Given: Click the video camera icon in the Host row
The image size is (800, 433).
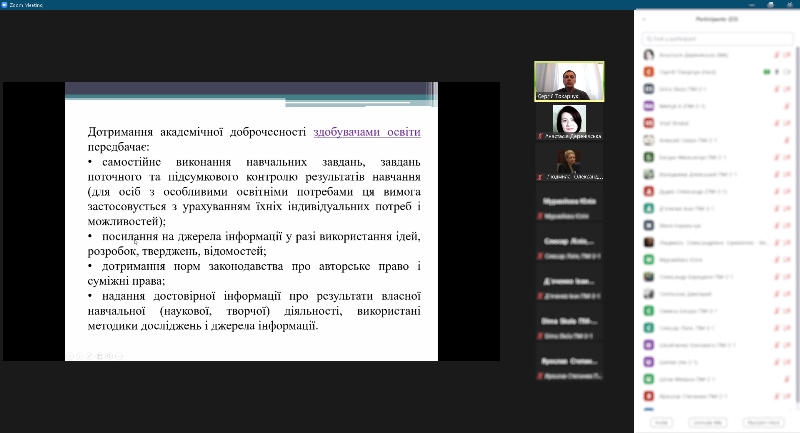Looking at the screenshot, I should (x=787, y=72).
